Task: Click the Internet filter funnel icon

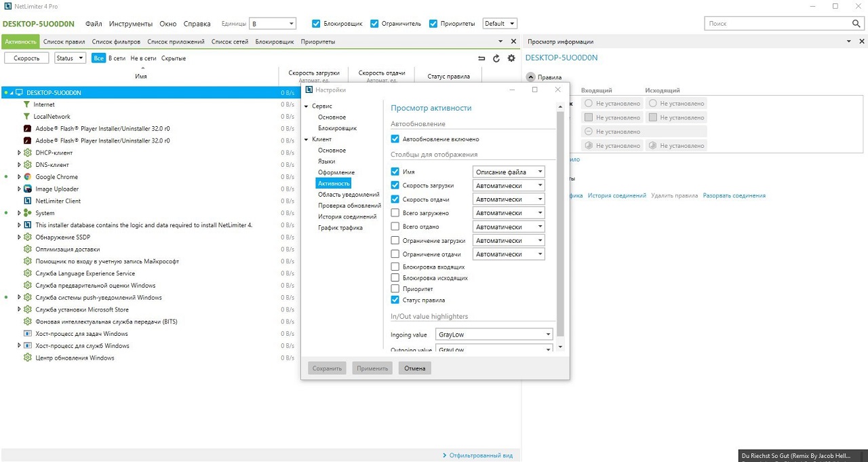Action: tap(27, 104)
